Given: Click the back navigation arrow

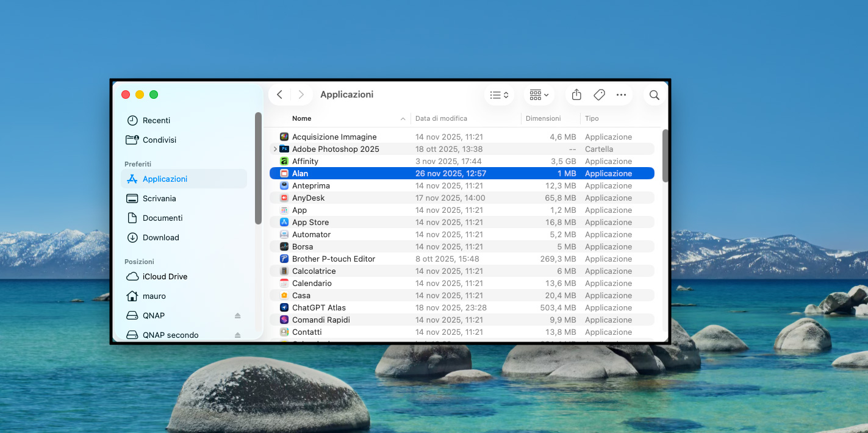Looking at the screenshot, I should [x=279, y=95].
